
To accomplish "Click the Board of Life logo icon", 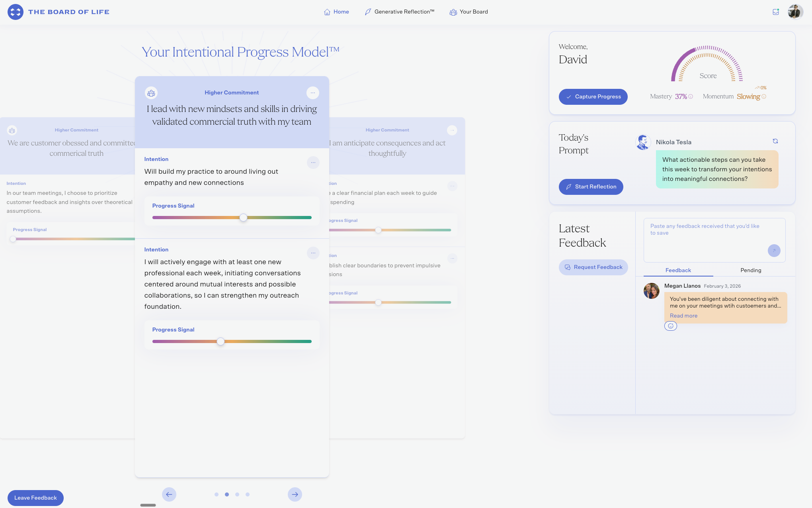I will click(16, 12).
